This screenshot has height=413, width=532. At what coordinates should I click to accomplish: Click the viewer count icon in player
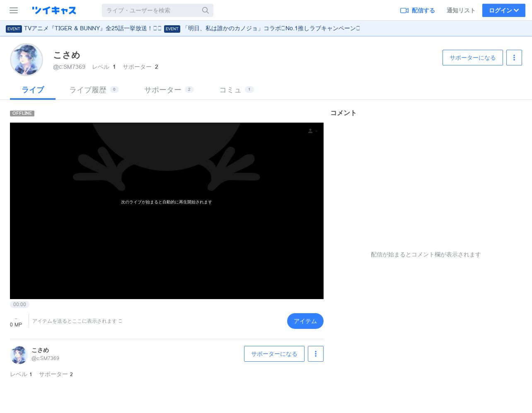click(x=310, y=131)
